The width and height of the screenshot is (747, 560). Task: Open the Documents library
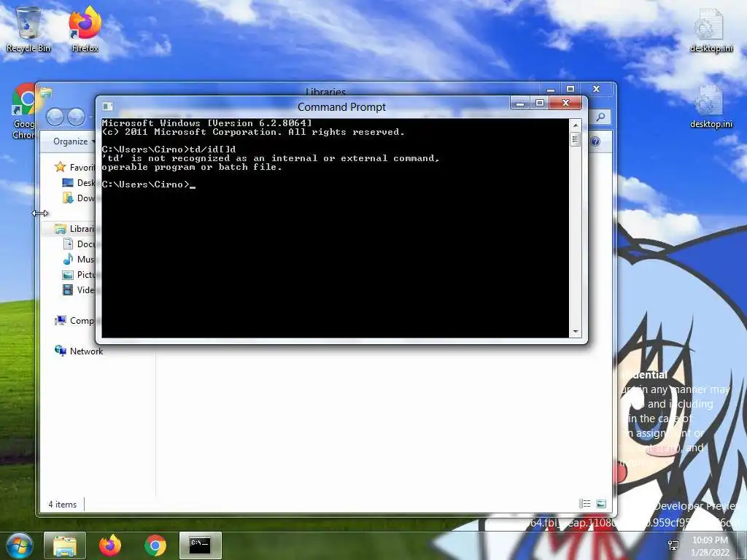point(79,244)
